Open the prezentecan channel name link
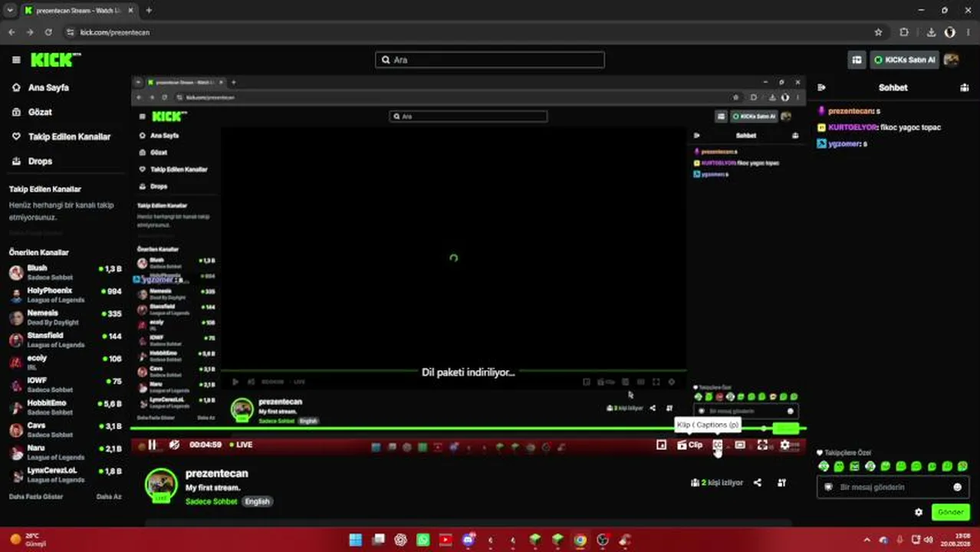Screen dimensions: 980x552 click(216, 474)
